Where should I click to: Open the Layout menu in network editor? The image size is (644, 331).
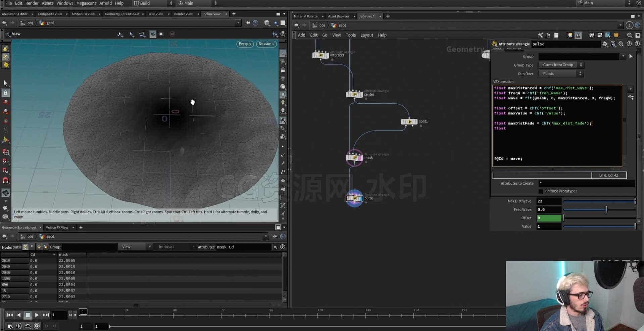[366, 35]
